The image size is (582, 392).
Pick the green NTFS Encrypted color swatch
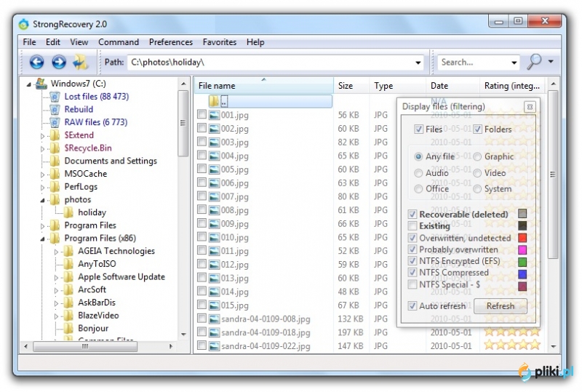pyautogui.click(x=522, y=262)
